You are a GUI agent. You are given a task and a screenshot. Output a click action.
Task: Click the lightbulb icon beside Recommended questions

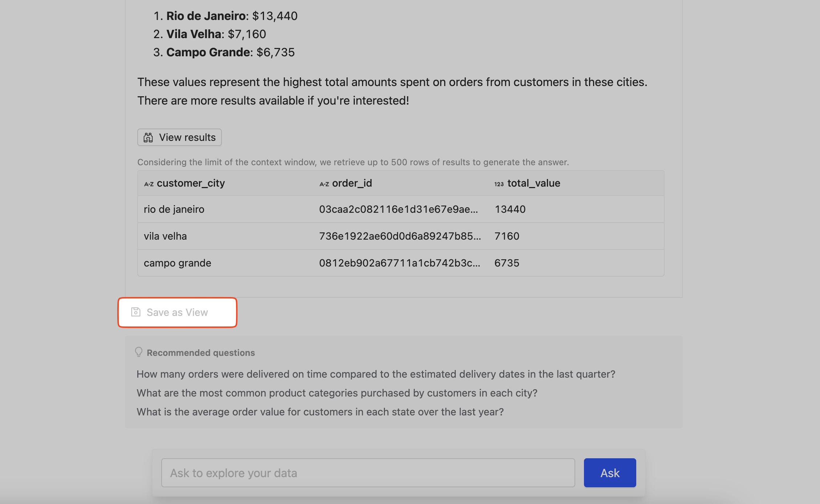(139, 352)
